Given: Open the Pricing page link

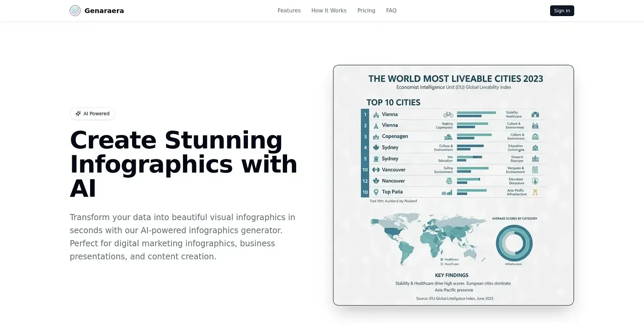Looking at the screenshot, I should tap(366, 11).
